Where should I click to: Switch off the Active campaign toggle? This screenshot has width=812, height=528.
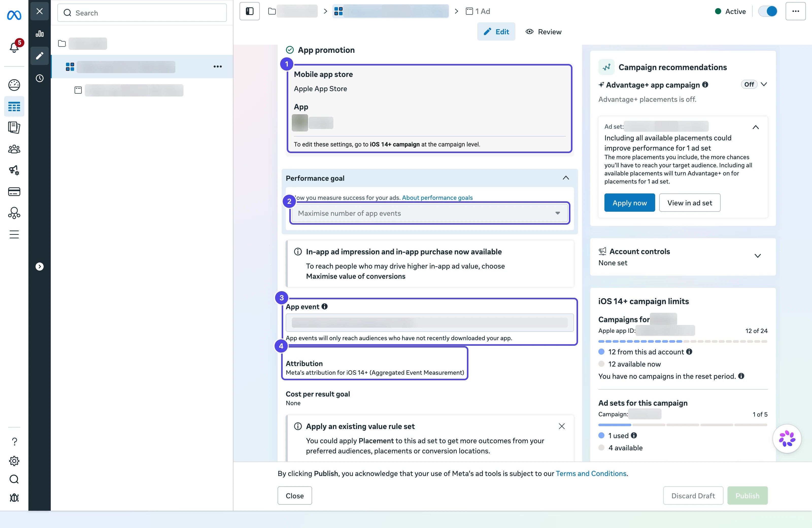[x=767, y=11]
